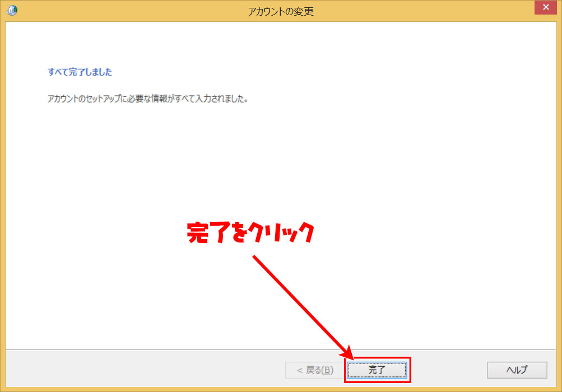
Task: Select the heading すべて完了しました
Action: click(80, 72)
